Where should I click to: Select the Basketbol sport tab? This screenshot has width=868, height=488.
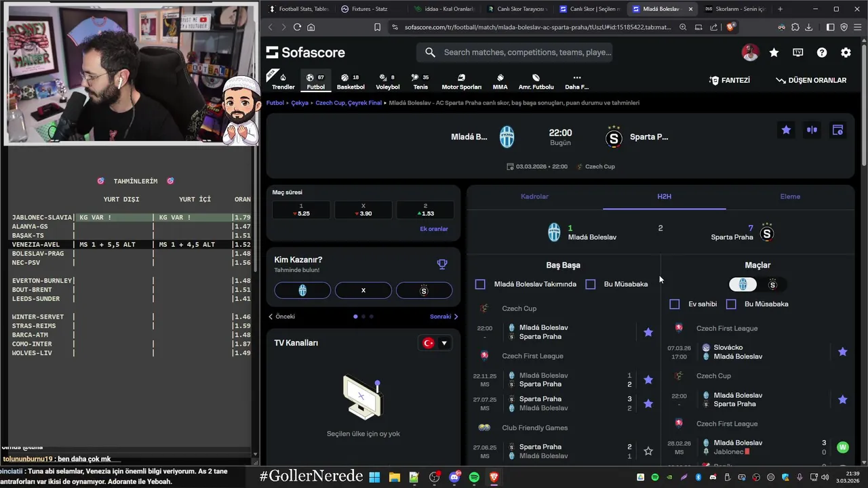351,81
